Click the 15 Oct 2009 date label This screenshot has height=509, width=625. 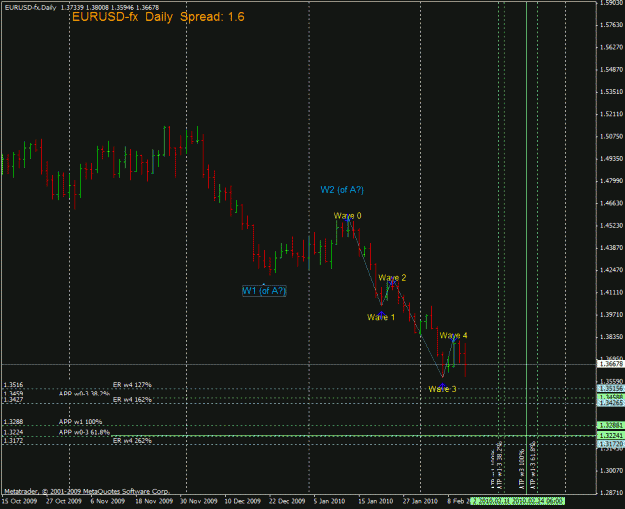tap(19, 501)
